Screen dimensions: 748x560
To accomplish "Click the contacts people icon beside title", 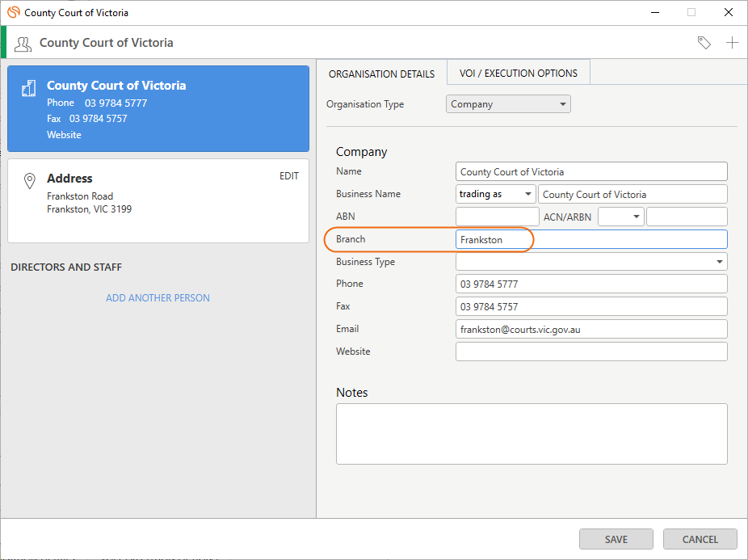I will click(23, 44).
